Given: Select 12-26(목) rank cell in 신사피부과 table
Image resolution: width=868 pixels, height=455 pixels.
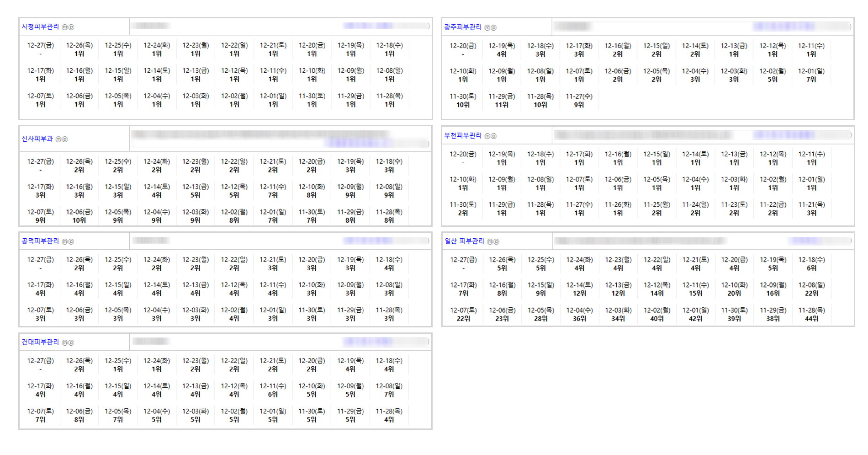Looking at the screenshot, I should click(x=79, y=166).
